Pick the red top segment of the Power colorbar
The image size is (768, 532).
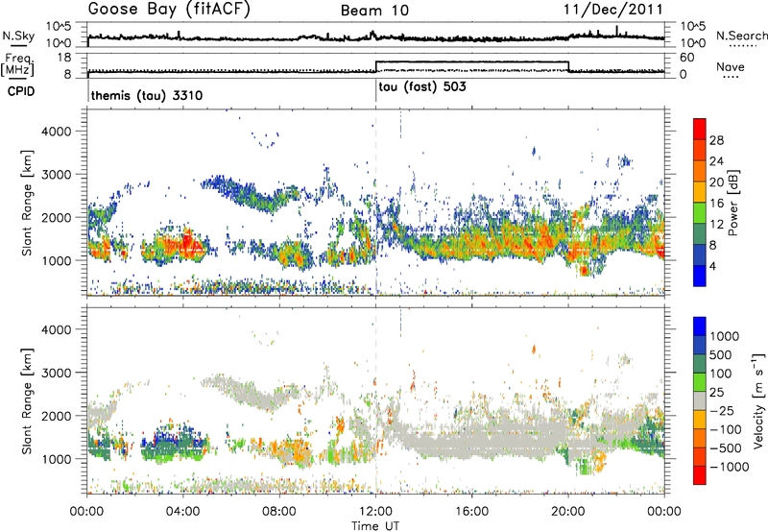point(700,129)
